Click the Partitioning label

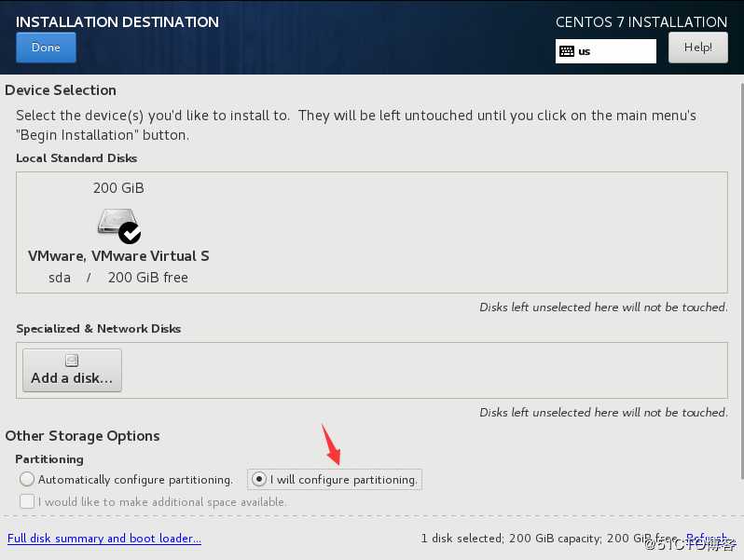pyautogui.click(x=49, y=459)
